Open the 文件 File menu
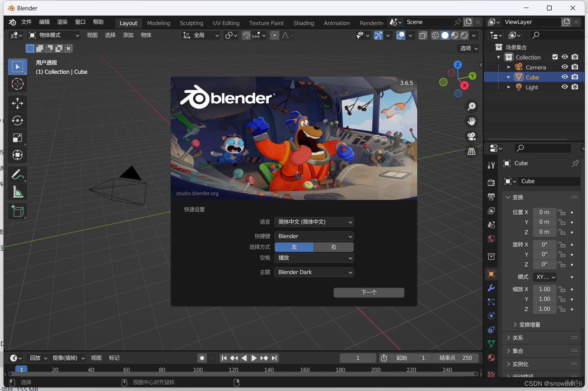 (26, 22)
